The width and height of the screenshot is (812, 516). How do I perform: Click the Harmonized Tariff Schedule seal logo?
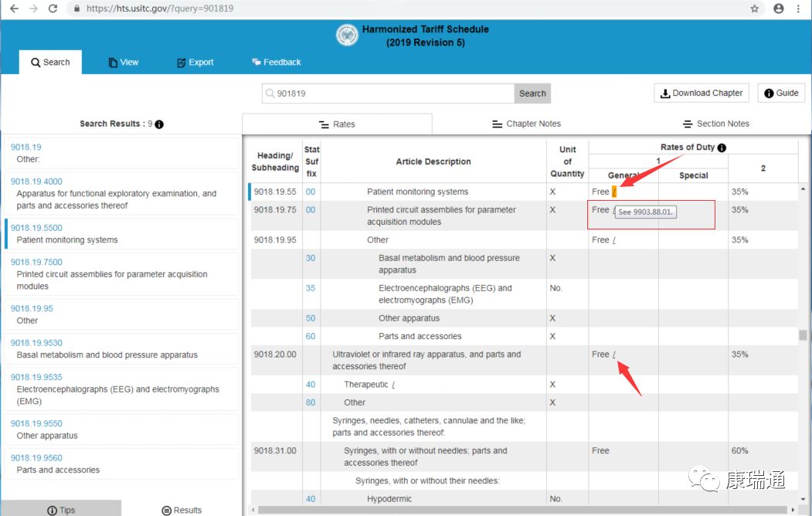[347, 36]
